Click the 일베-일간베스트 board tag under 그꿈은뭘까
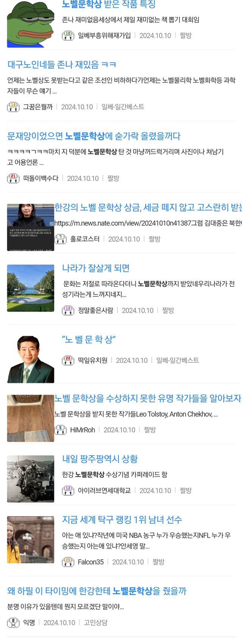 [123, 107]
